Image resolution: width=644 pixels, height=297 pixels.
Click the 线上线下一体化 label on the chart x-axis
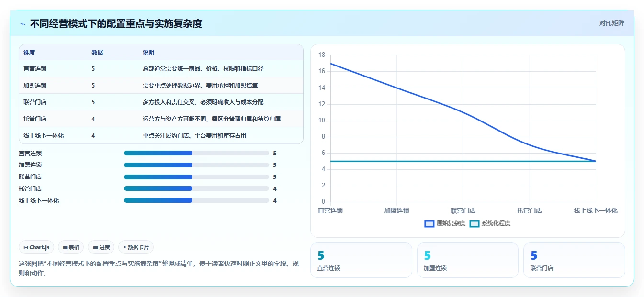pos(596,211)
